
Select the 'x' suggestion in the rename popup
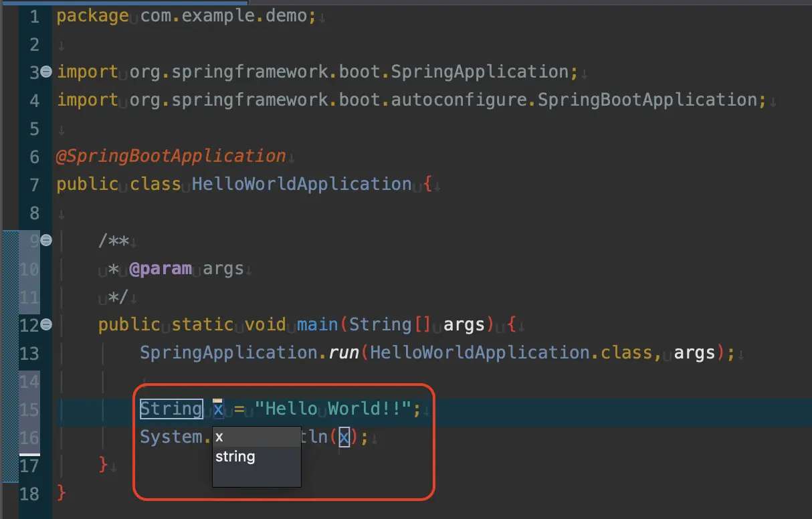(x=257, y=437)
